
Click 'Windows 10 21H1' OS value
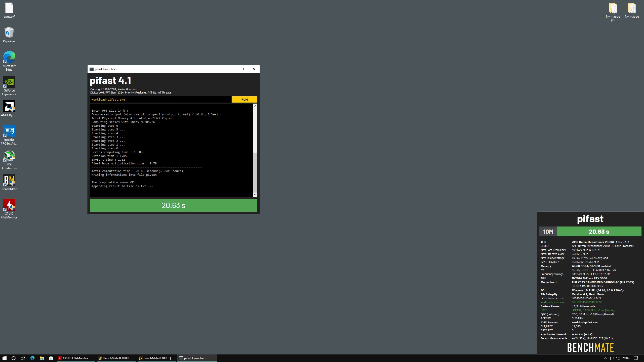tap(598, 290)
